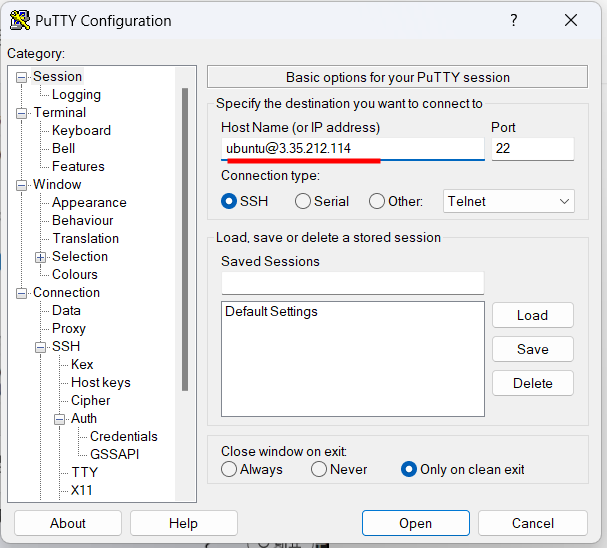607x548 pixels.
Task: Collapse the Window tree node
Action: pyautogui.click(x=21, y=185)
